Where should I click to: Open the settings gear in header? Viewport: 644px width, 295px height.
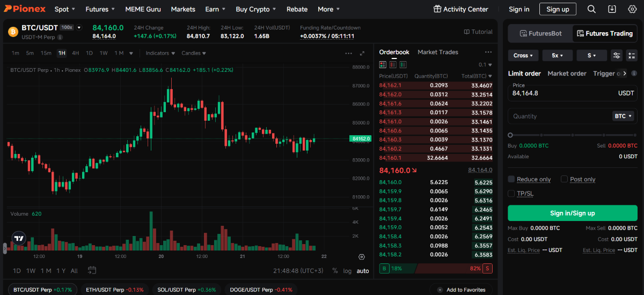pos(632,9)
